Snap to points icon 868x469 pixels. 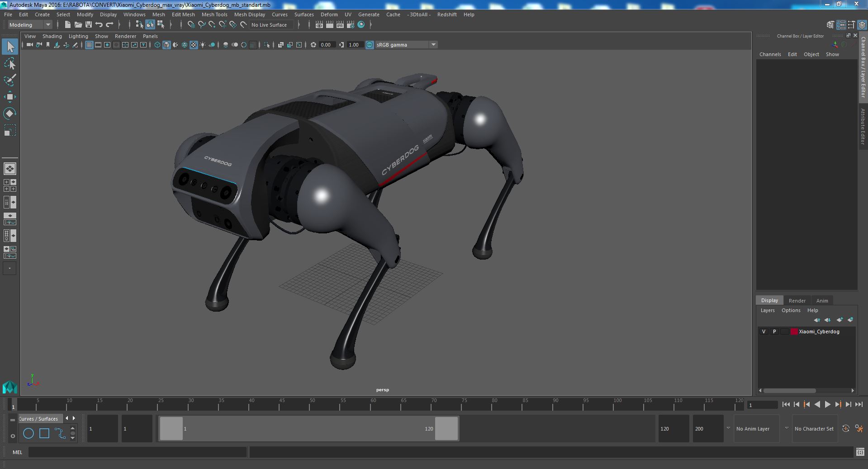tap(212, 25)
